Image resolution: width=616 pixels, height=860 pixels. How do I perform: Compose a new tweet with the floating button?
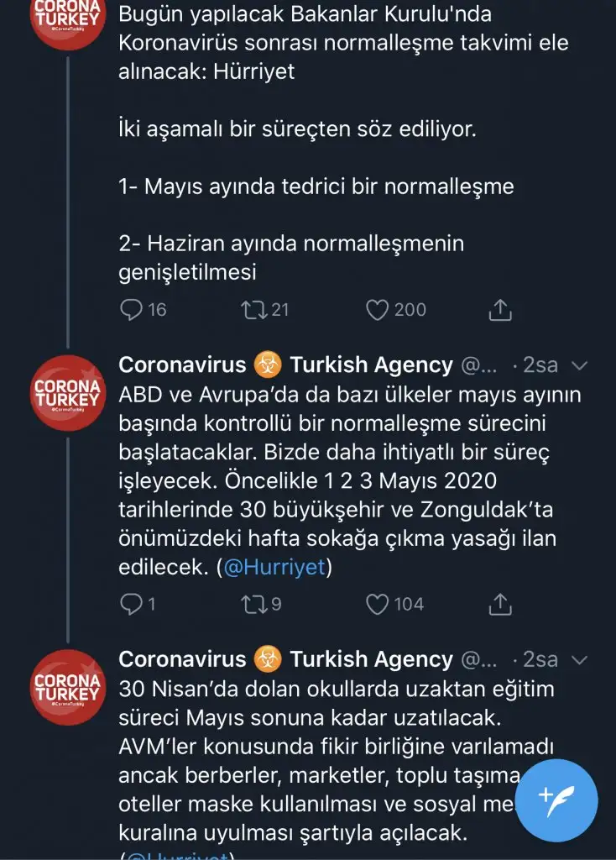tap(556, 802)
